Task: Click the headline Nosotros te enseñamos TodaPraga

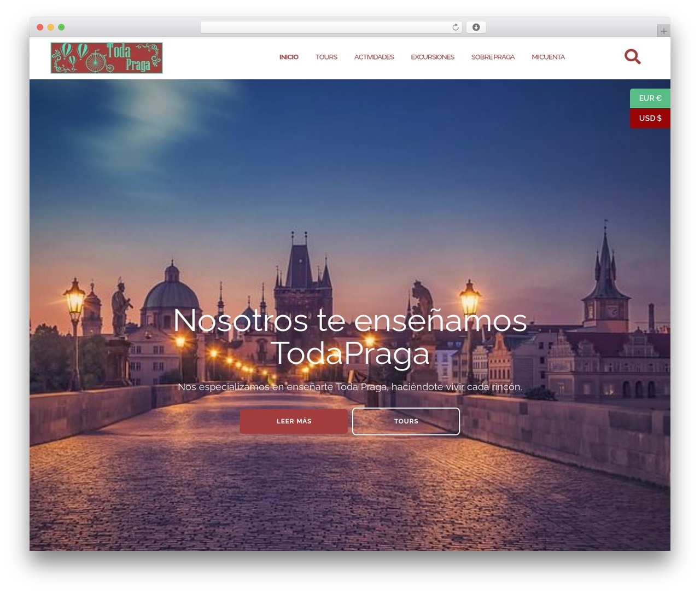Action: click(x=350, y=336)
